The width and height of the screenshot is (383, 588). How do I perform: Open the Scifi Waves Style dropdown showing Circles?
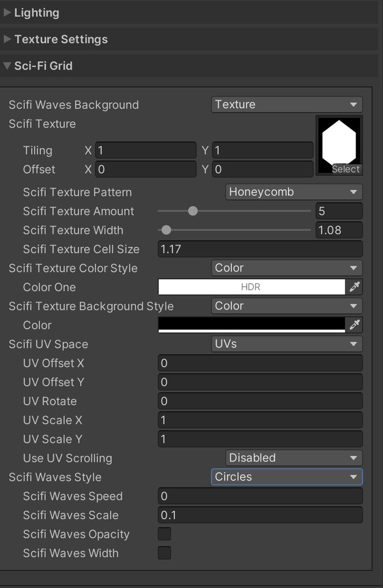pyautogui.click(x=286, y=477)
